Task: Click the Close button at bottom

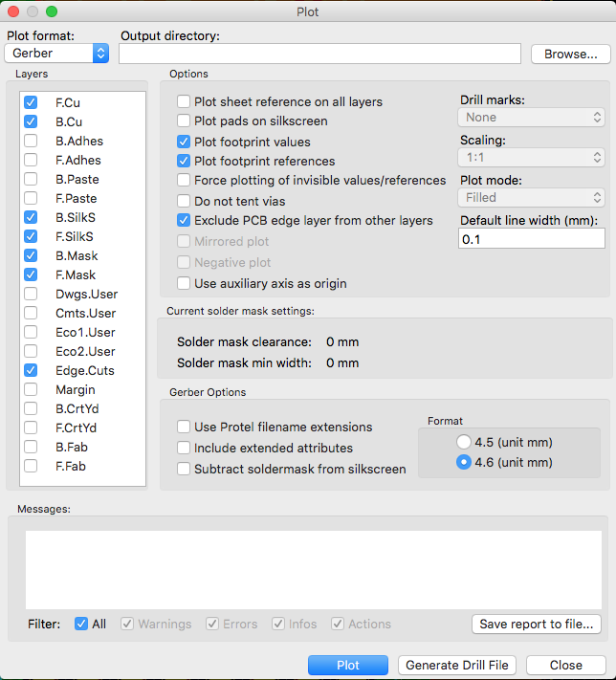Action: (x=565, y=665)
